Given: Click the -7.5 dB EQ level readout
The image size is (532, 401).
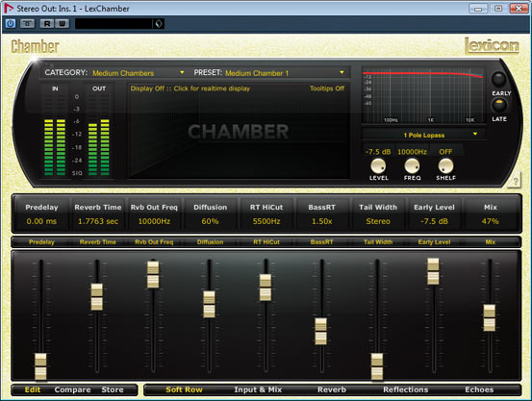Looking at the screenshot, I should [x=378, y=152].
